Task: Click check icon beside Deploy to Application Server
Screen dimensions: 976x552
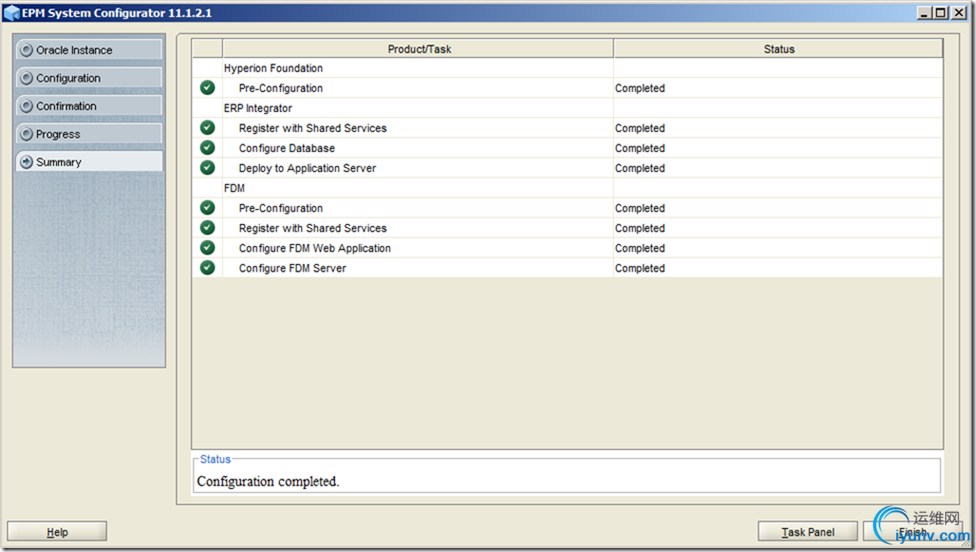Action: 207,167
